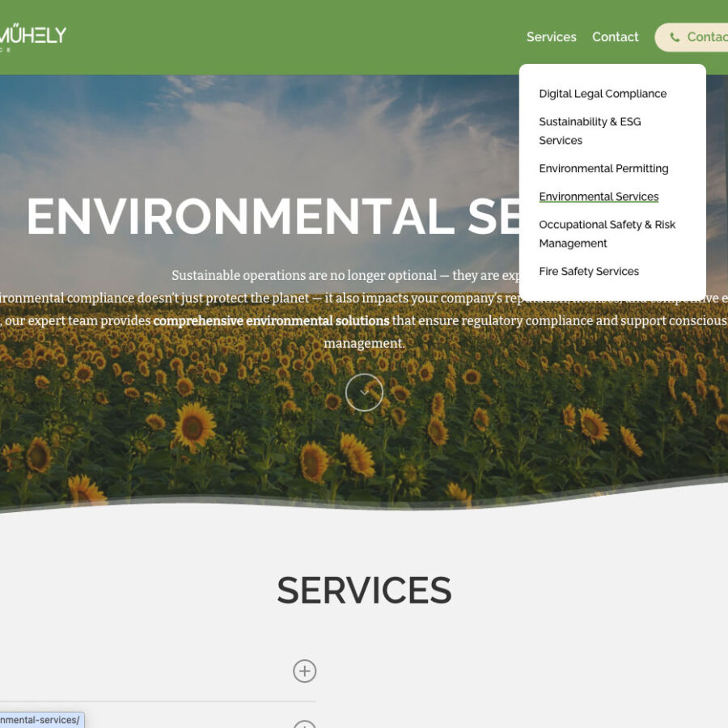Viewport: 728px width, 728px height.
Task: Click the SERVICES section heading
Action: point(364,590)
